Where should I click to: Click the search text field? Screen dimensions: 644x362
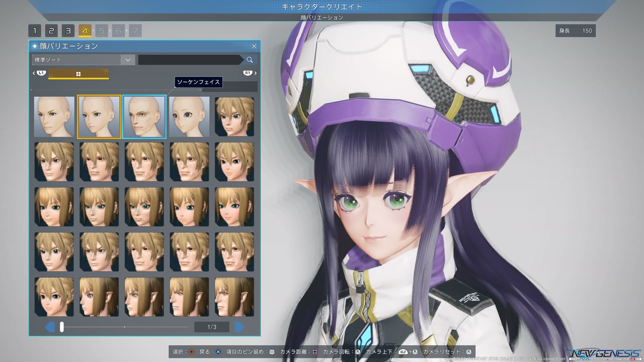(x=190, y=60)
